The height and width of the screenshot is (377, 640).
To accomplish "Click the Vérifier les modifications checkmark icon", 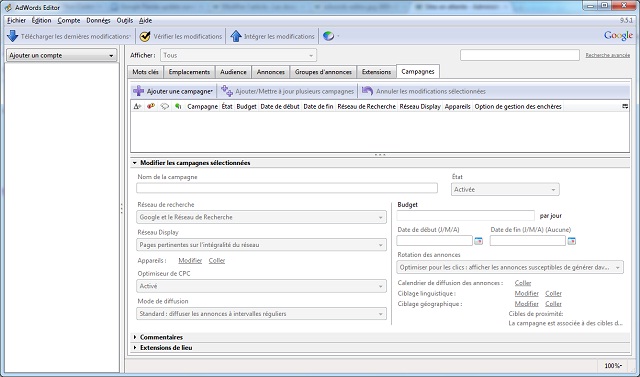I will pos(145,36).
